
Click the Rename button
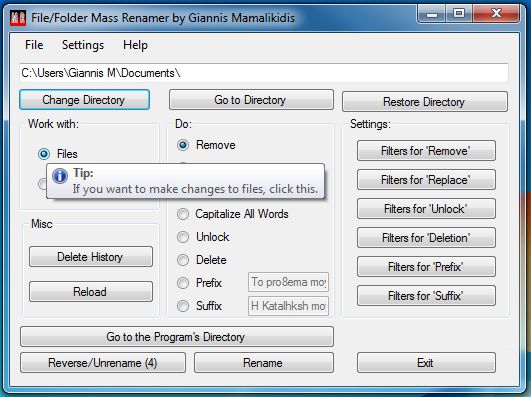[264, 363]
